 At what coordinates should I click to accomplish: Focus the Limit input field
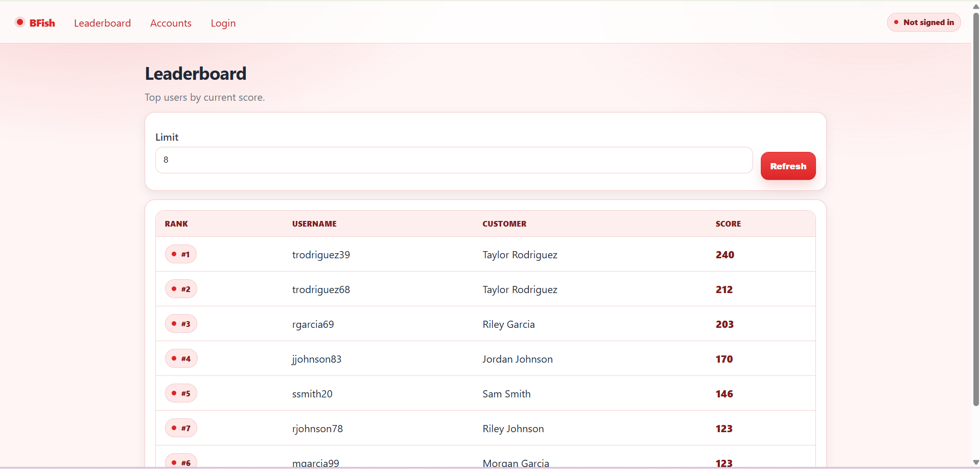454,160
